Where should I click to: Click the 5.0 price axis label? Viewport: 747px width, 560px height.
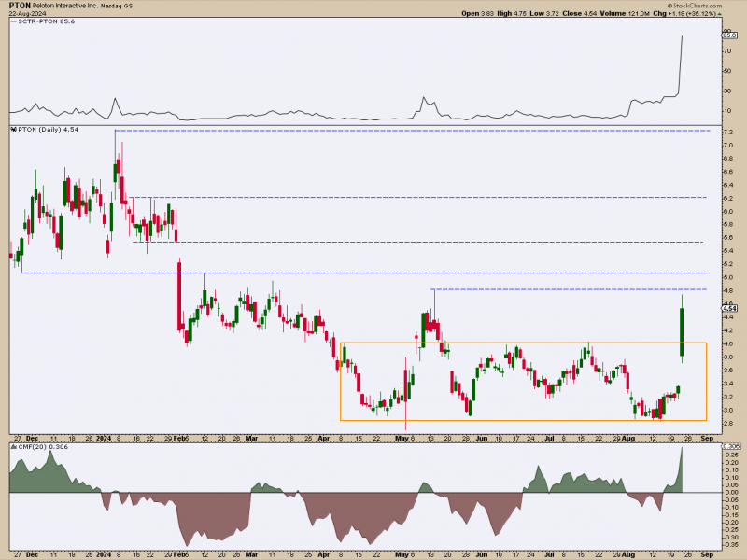click(x=728, y=277)
